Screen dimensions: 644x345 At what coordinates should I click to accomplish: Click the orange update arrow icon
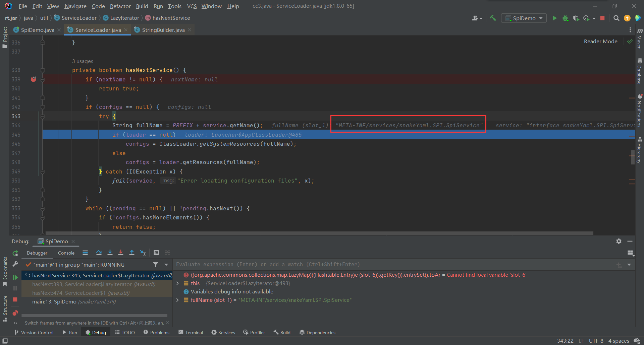[627, 18]
